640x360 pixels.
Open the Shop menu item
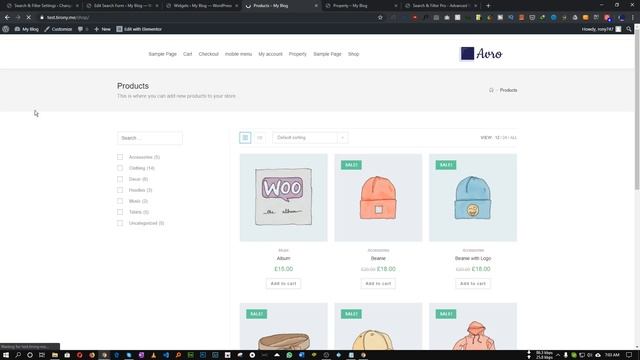click(x=353, y=54)
